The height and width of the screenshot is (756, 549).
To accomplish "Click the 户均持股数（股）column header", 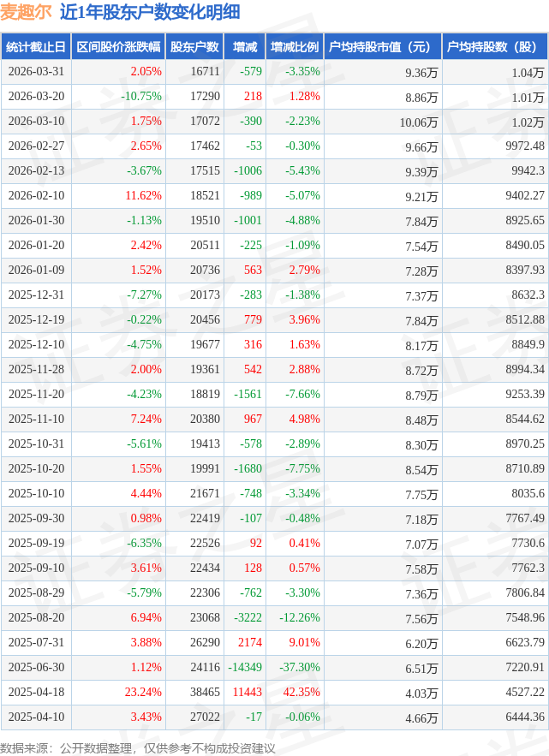I will (495, 47).
